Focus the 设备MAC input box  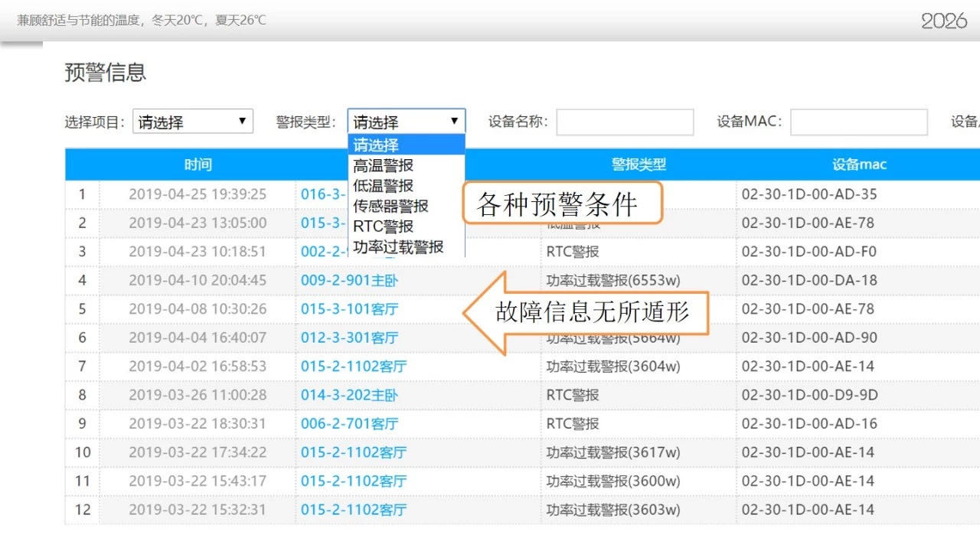point(858,122)
